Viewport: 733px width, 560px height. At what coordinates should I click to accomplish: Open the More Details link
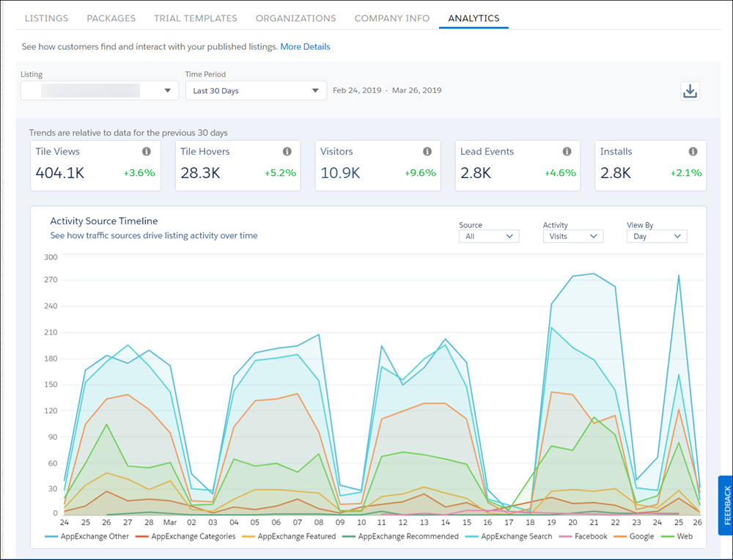point(305,47)
